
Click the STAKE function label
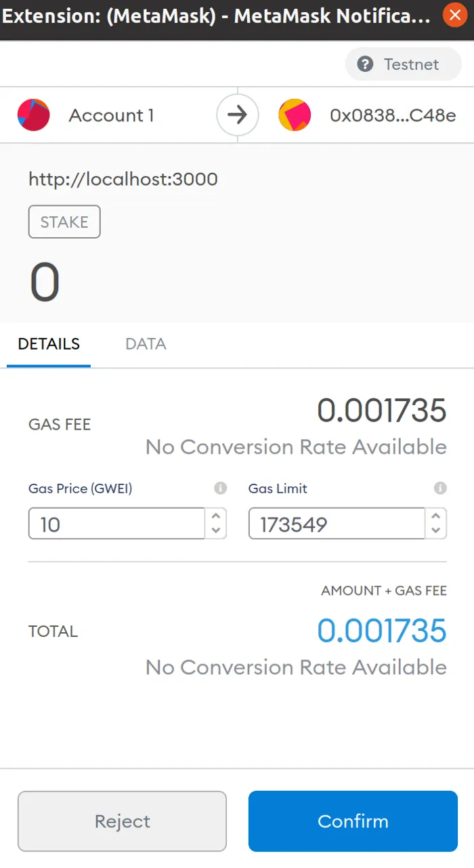pyautogui.click(x=64, y=222)
